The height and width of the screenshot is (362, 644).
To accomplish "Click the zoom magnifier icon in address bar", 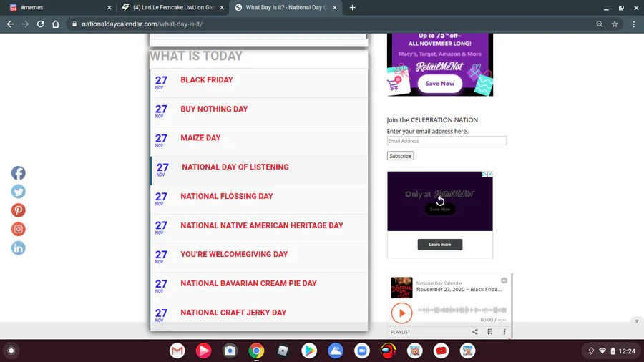I will tap(600, 24).
